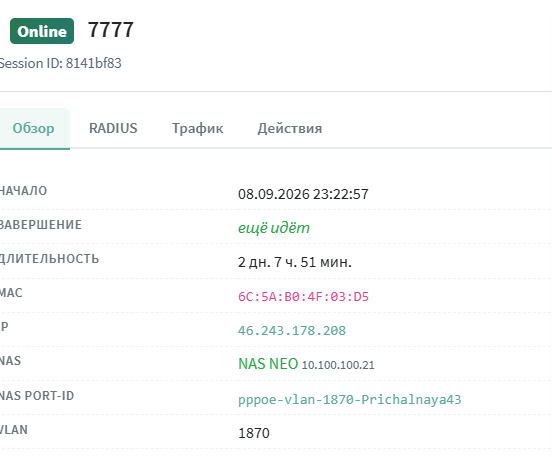Click the green ещё идёт status text

coord(274,228)
